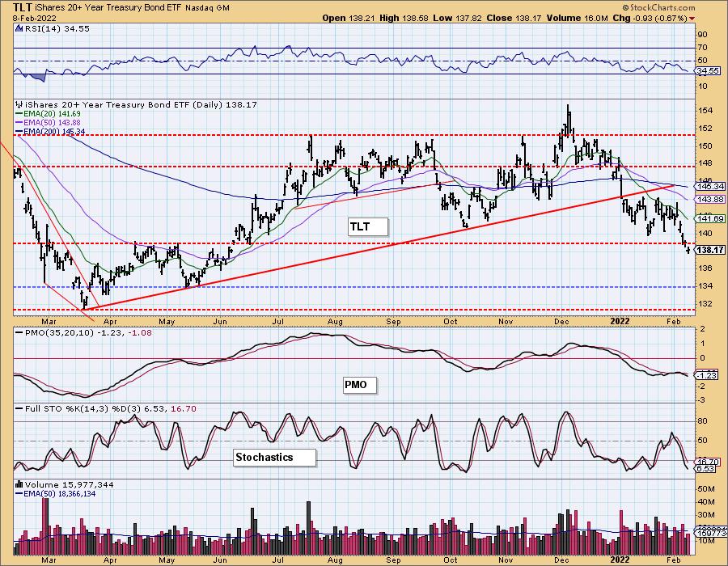Click the TLT annotation box on price chart
The height and width of the screenshot is (566, 728).
click(x=368, y=227)
